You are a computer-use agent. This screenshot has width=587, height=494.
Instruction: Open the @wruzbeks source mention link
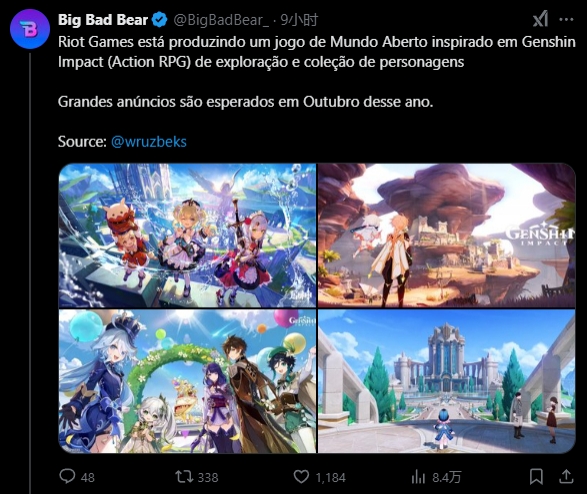[x=149, y=142]
